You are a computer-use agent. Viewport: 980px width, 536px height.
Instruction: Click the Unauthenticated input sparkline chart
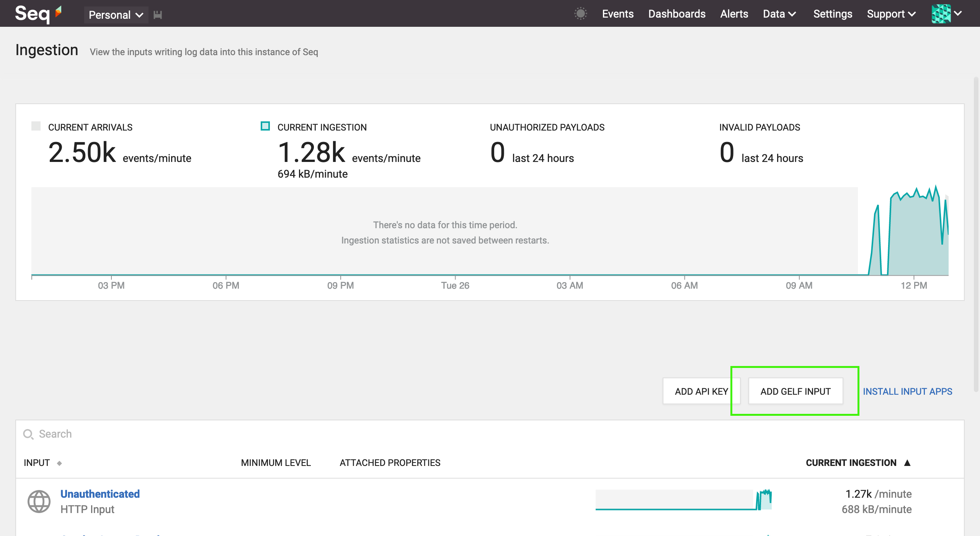click(x=683, y=500)
